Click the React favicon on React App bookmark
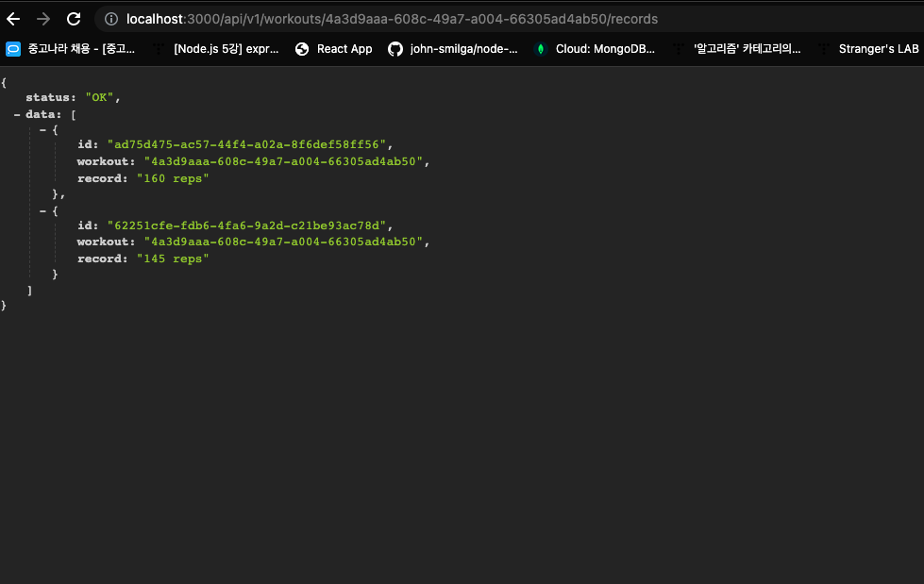 click(x=301, y=48)
